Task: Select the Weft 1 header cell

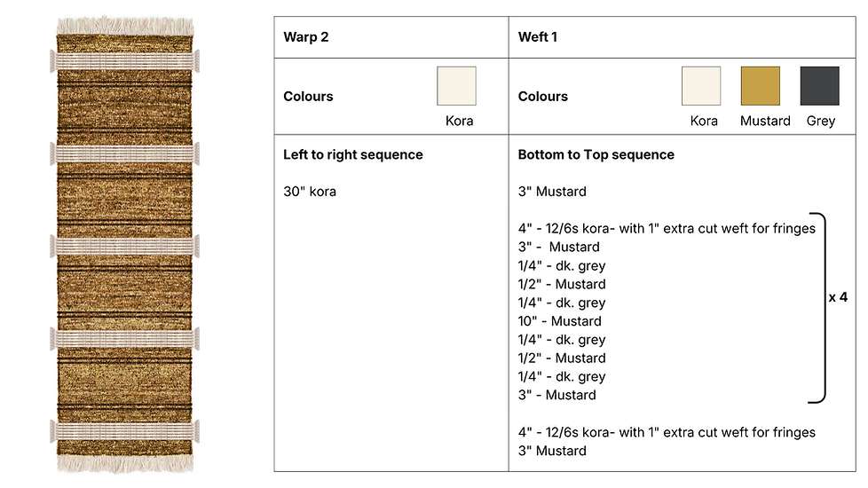Action: coord(682,37)
